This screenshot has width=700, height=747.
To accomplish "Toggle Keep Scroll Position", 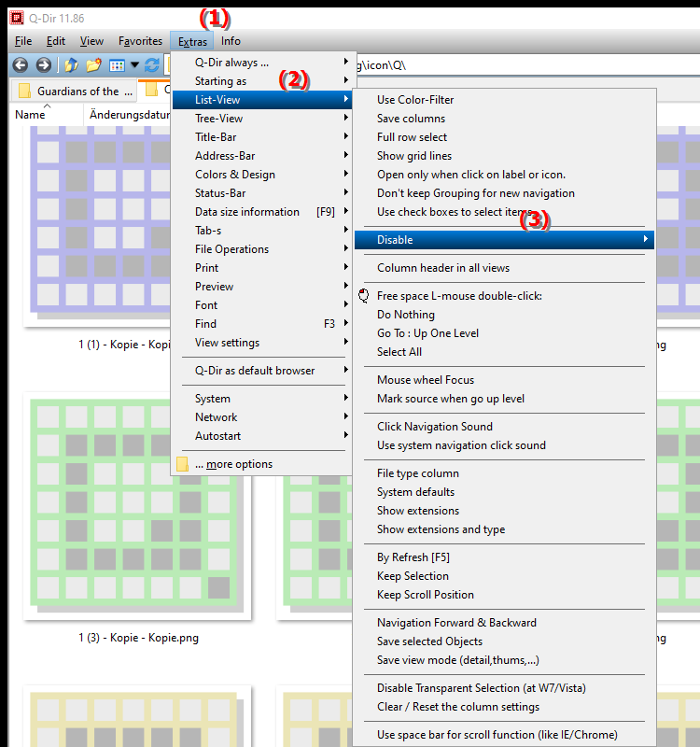I will click(504, 595).
